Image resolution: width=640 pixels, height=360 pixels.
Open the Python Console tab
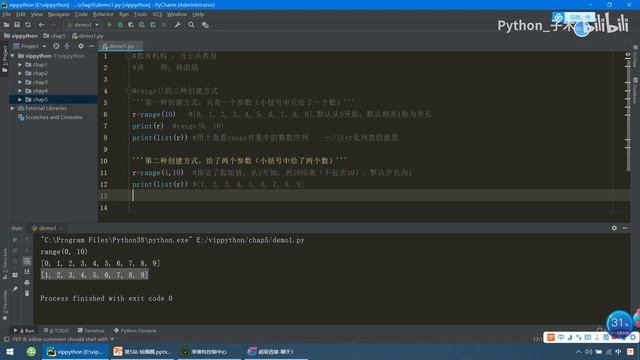point(135,331)
